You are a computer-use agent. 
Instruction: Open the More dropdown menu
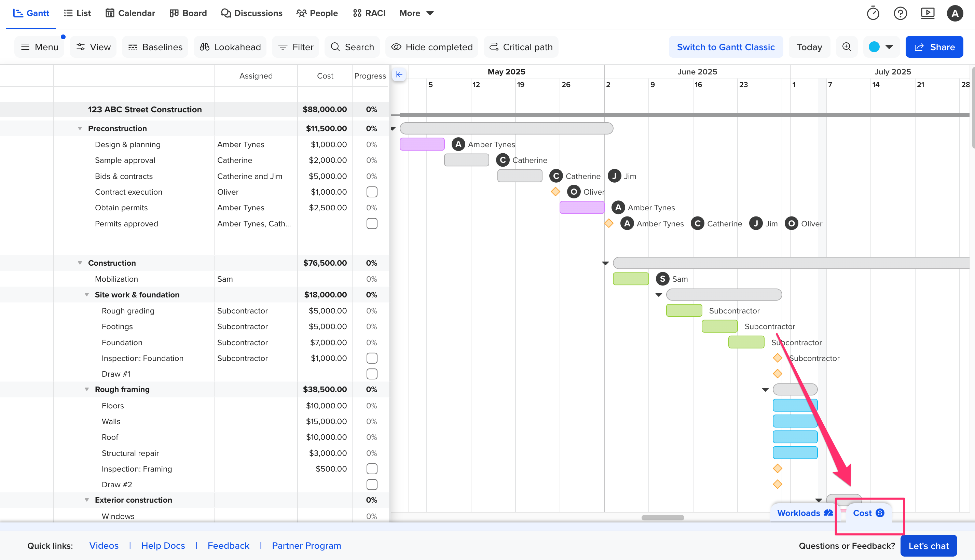(417, 13)
